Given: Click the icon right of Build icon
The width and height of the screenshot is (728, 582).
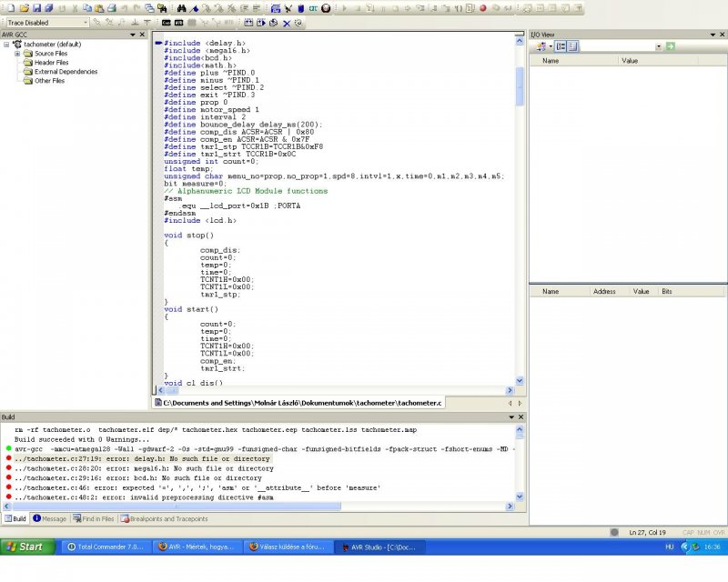Looking at the screenshot, I should (288, 8).
